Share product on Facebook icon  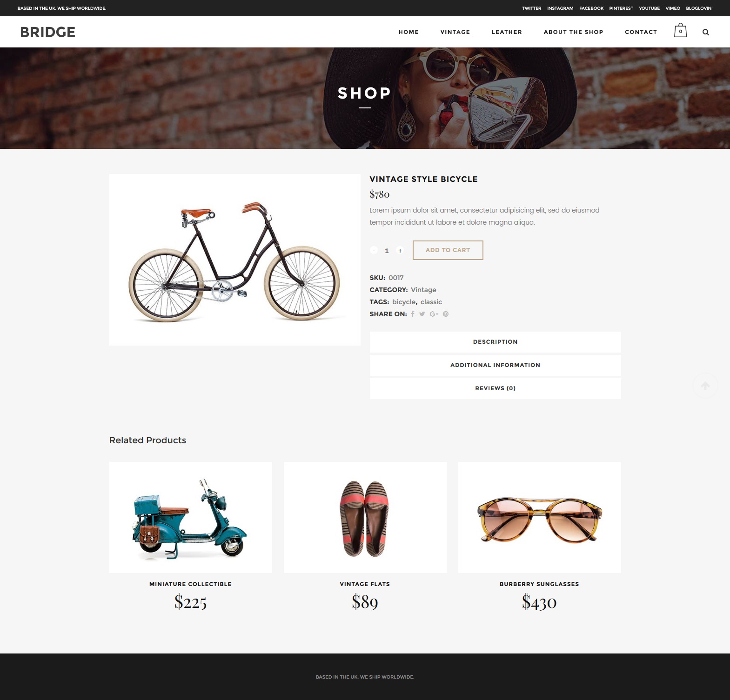[412, 314]
